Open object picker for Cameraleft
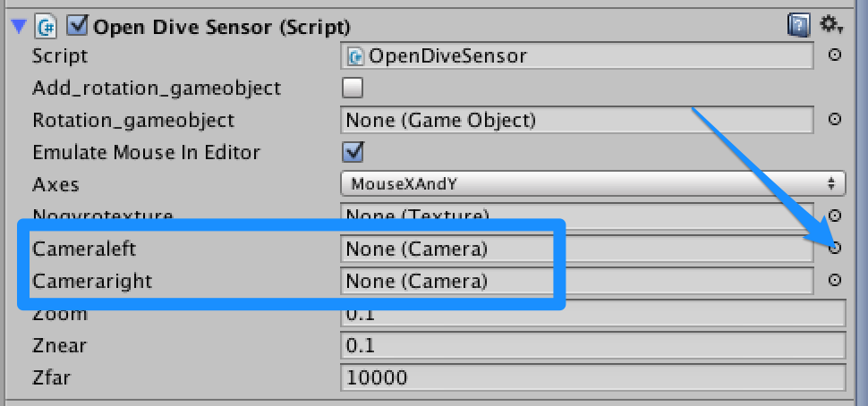The height and width of the screenshot is (406, 868). tap(834, 248)
